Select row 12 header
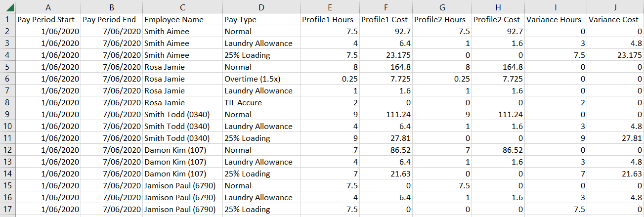The width and height of the screenshot is (644, 217). pos(7,150)
